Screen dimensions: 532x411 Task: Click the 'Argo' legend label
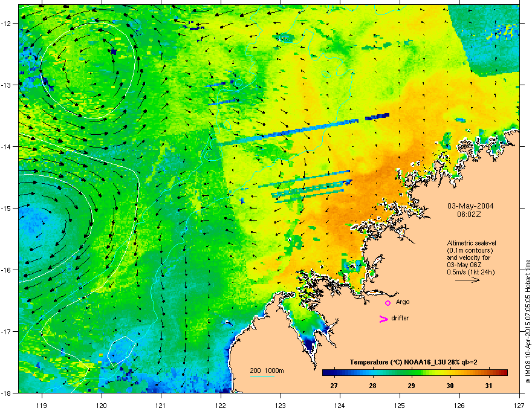(403, 302)
